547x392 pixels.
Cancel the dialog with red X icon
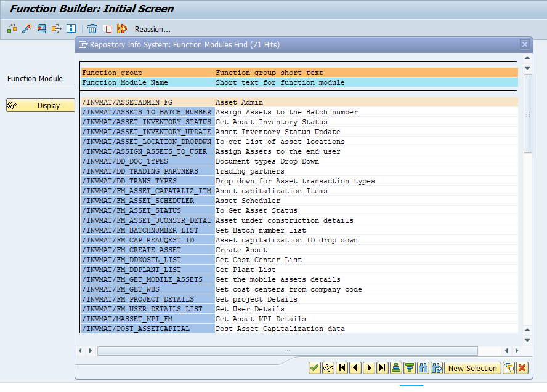click(x=522, y=368)
